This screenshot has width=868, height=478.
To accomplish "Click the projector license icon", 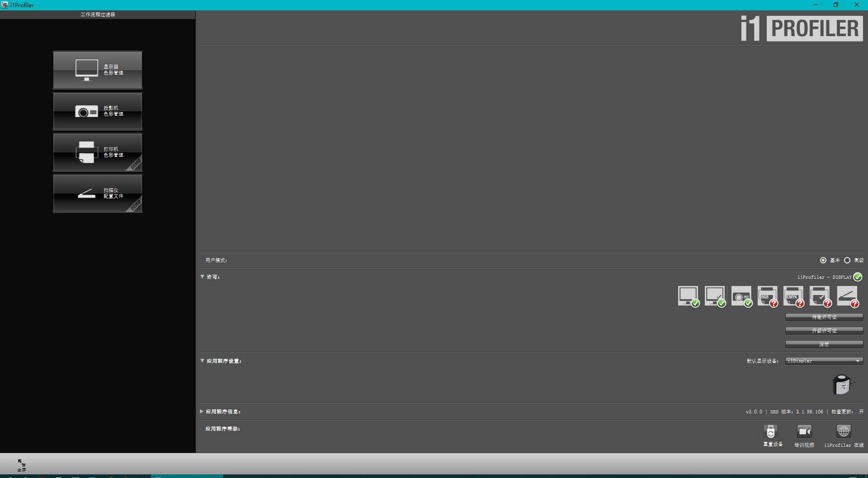I will tap(741, 296).
